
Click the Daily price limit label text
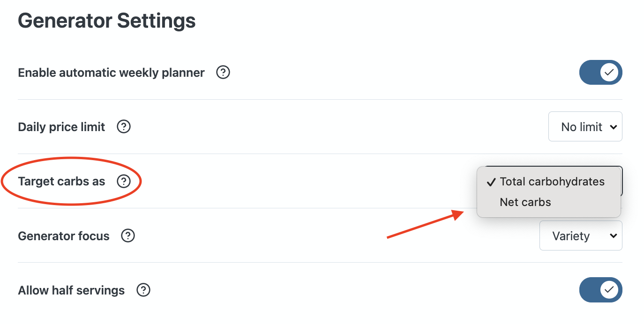pyautogui.click(x=61, y=127)
